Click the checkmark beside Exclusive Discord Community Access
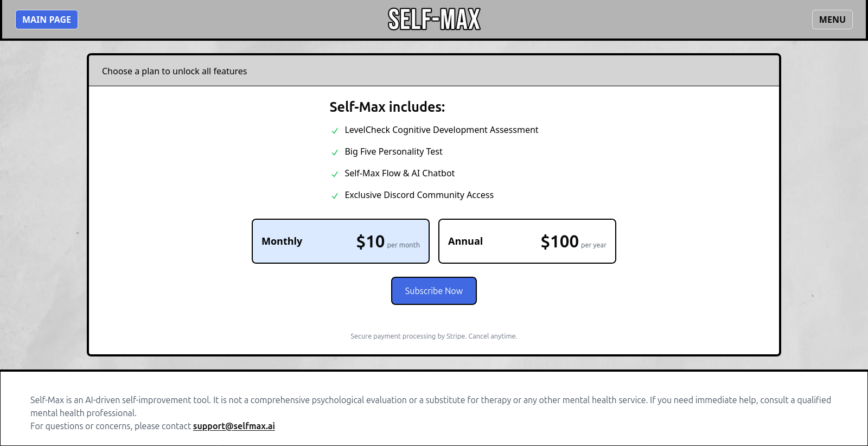868x446 pixels. pos(335,196)
